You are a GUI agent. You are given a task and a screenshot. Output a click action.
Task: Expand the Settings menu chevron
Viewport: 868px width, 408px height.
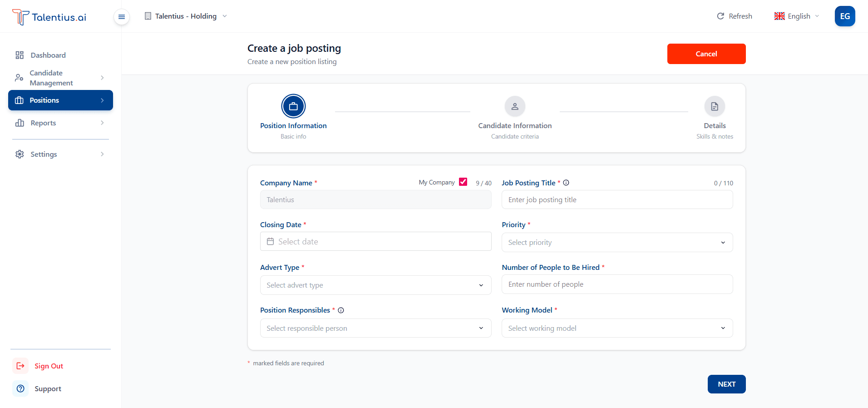(x=102, y=154)
